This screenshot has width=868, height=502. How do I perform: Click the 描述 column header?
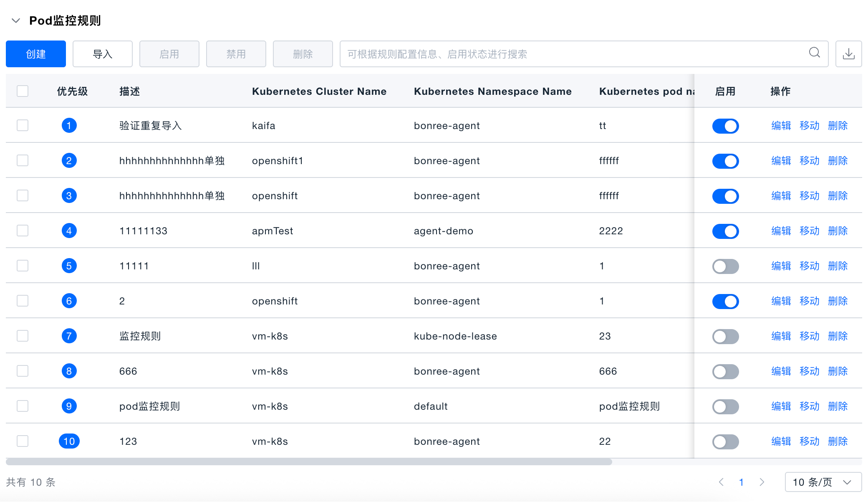pos(130,91)
